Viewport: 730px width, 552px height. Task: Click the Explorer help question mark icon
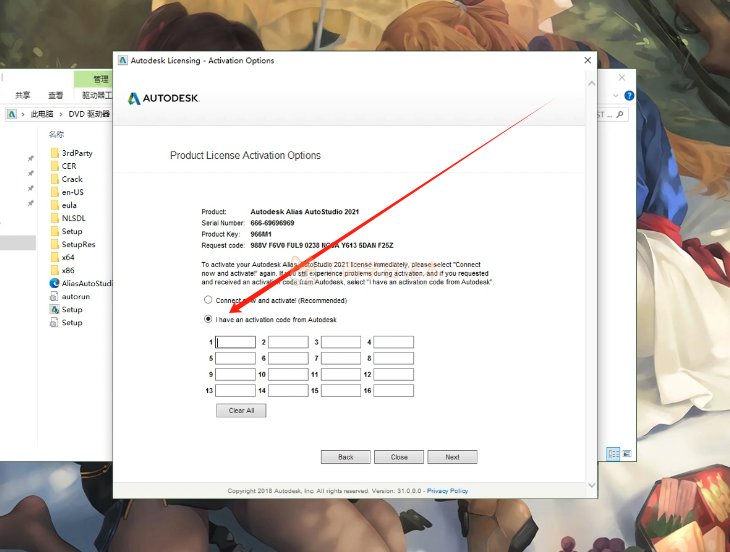629,95
